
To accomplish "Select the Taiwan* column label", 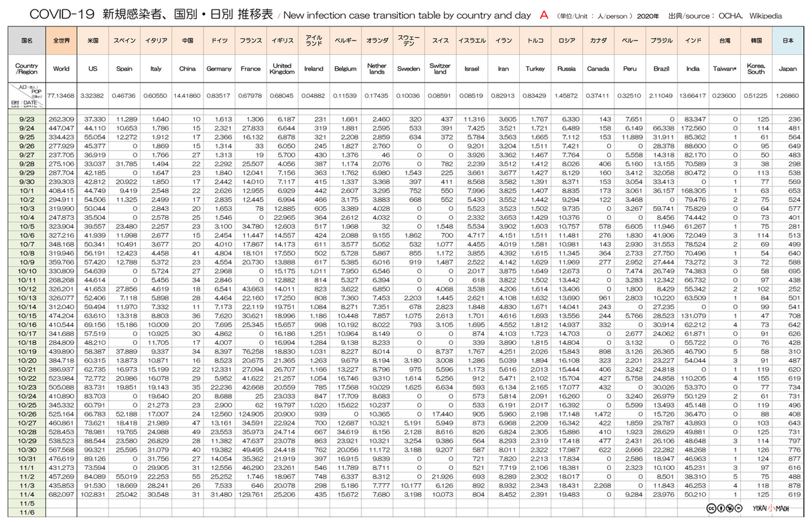I will click(x=725, y=68).
